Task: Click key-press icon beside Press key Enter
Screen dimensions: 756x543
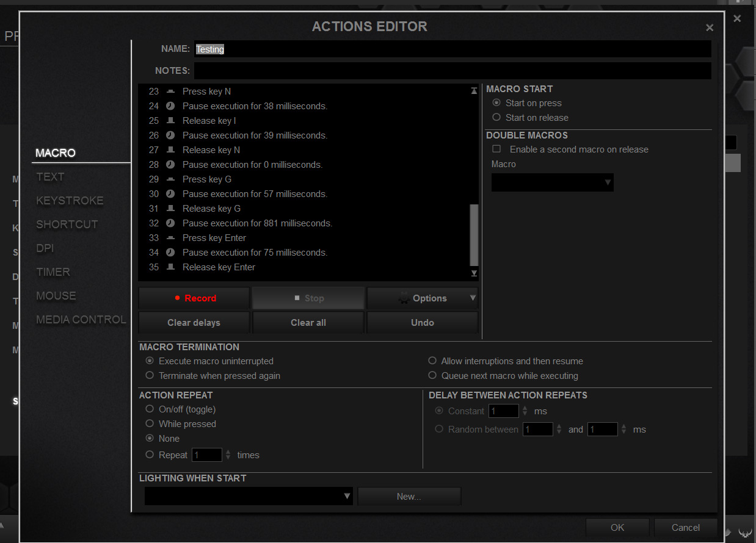Action: (170, 238)
